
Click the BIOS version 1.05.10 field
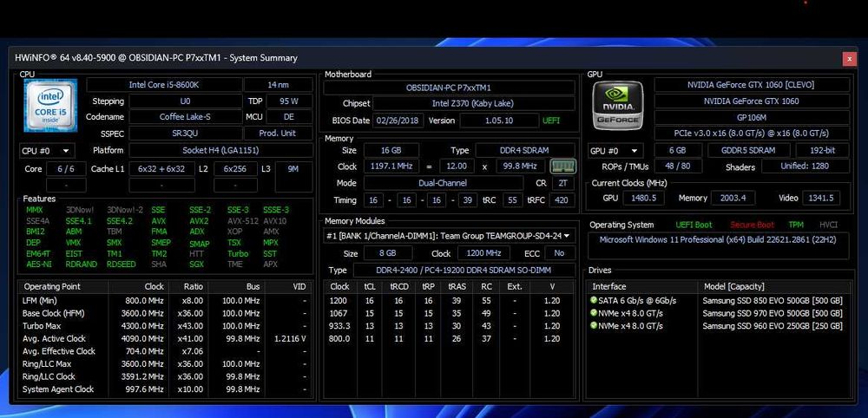pos(499,121)
